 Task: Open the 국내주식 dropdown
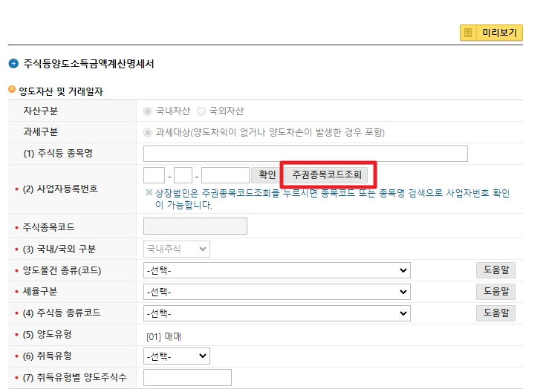(x=177, y=249)
